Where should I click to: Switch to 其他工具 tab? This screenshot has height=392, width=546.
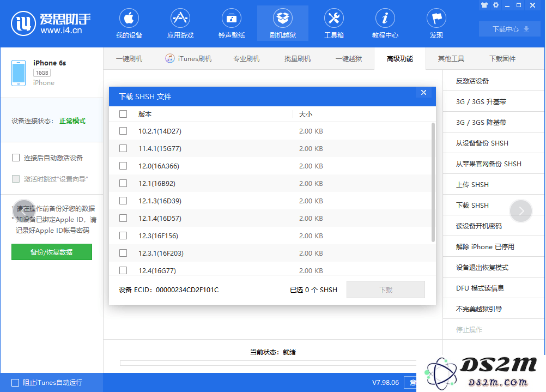451,58
